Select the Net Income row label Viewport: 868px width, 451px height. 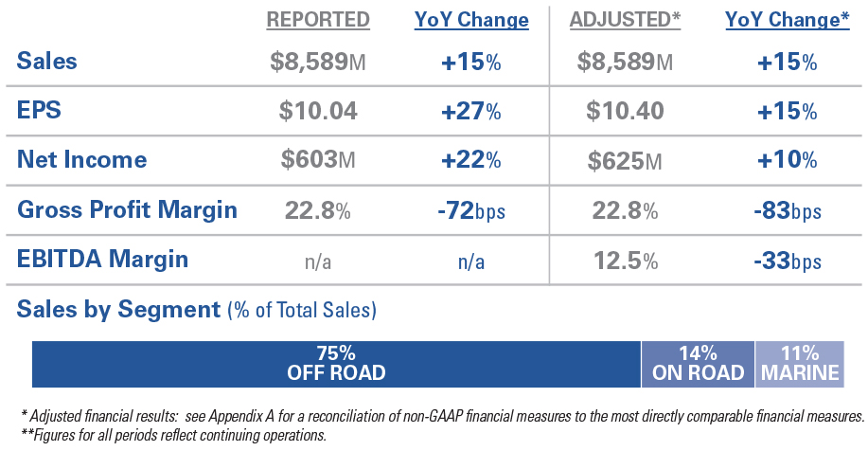coord(82,159)
